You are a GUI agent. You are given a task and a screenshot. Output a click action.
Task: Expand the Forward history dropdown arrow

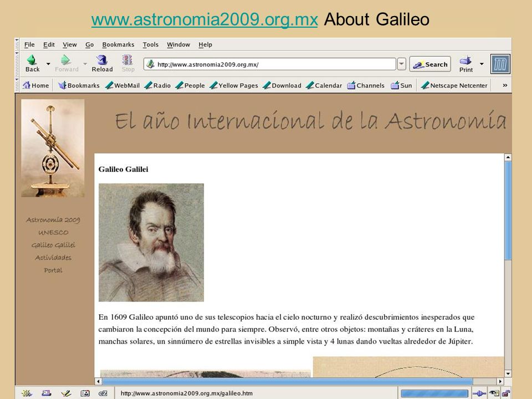coord(85,64)
